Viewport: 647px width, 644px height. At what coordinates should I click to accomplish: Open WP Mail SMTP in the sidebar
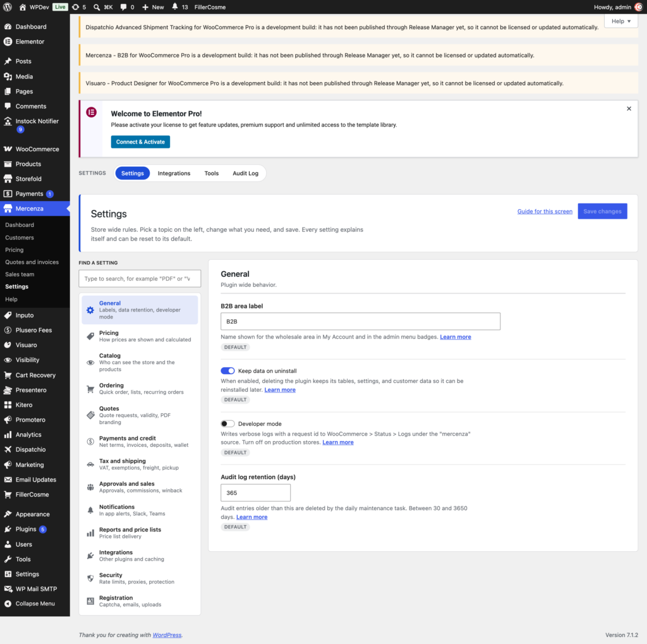[35, 589]
